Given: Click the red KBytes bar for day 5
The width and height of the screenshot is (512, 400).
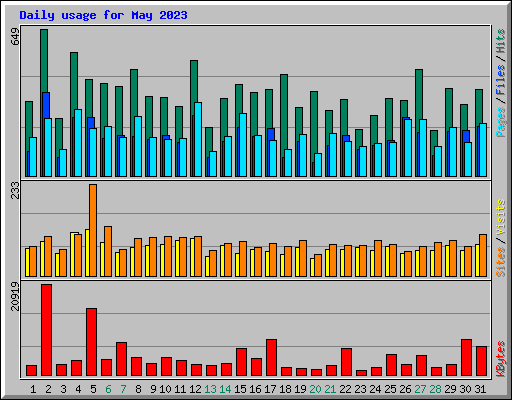Looking at the screenshot, I should 91,342.
